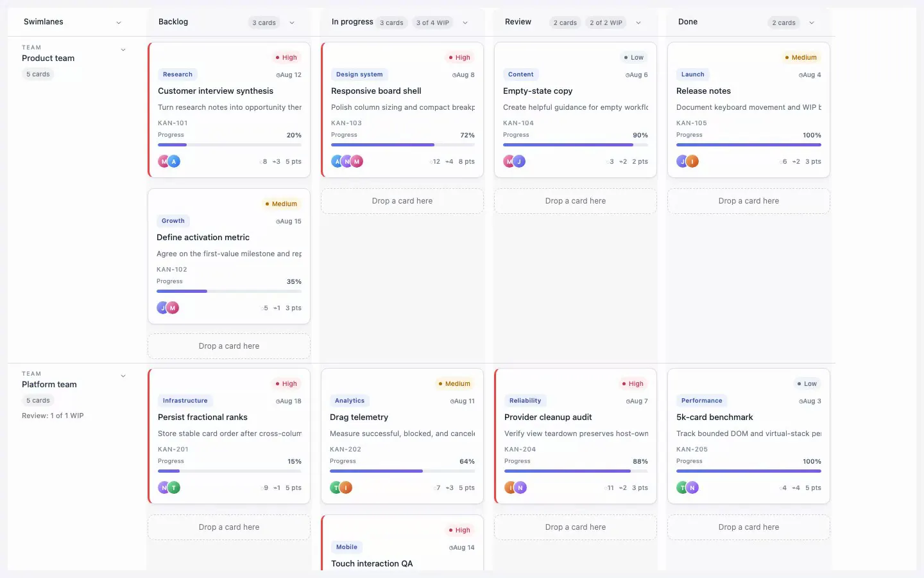
Task: Click the Performance tag
Action: (x=702, y=401)
